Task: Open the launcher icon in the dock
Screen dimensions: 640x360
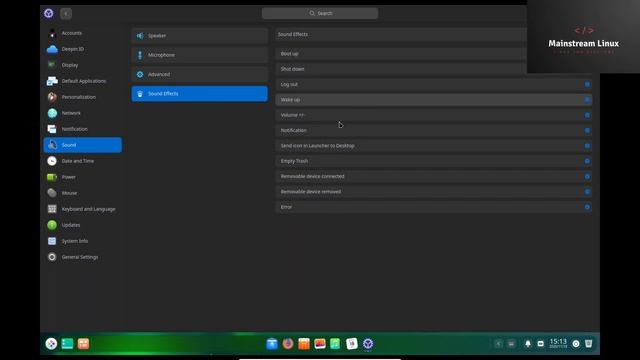Action: click(51, 344)
